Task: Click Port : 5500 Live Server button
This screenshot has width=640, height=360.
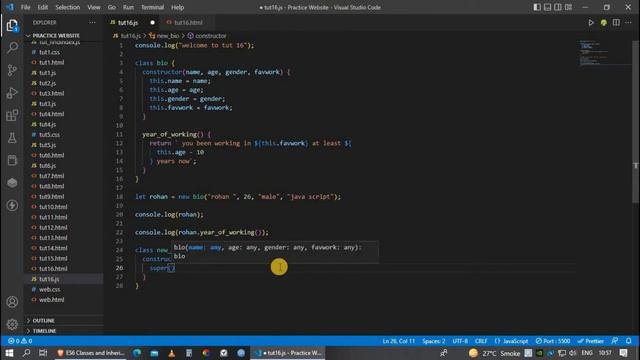Action: [553, 341]
